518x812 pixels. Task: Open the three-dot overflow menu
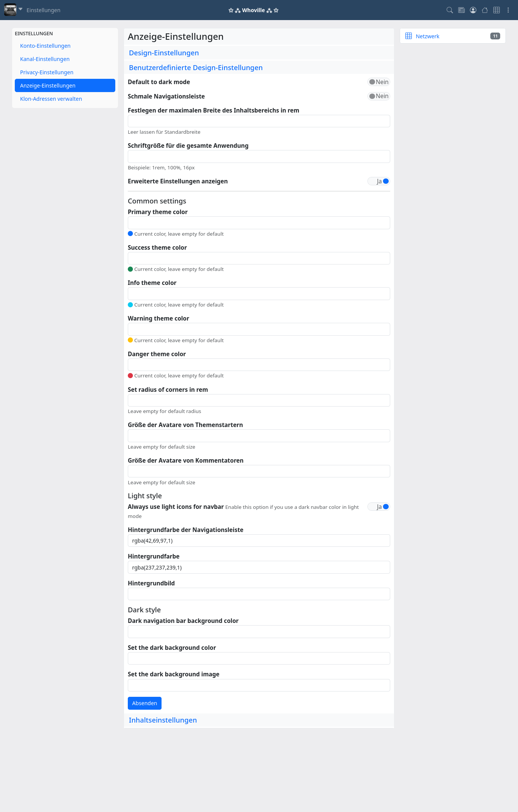508,10
